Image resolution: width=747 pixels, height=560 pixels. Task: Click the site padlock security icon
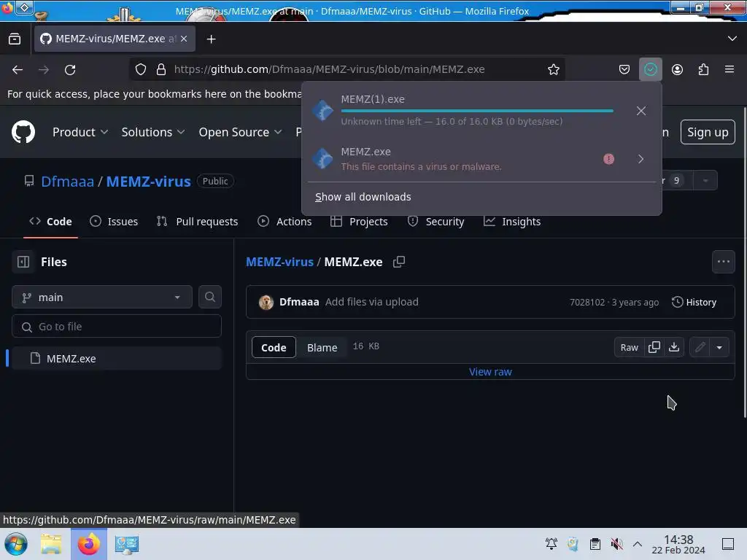tap(161, 69)
